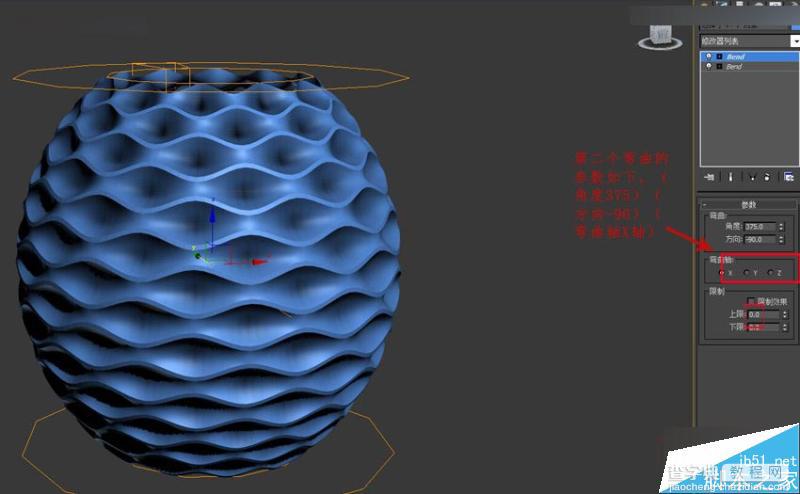Open the object color swatch

click(x=795, y=27)
